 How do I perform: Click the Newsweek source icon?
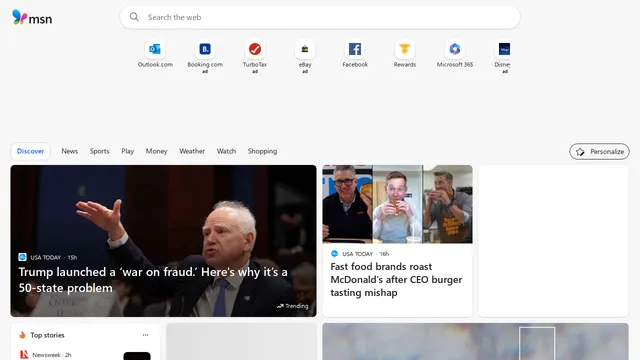(24, 355)
